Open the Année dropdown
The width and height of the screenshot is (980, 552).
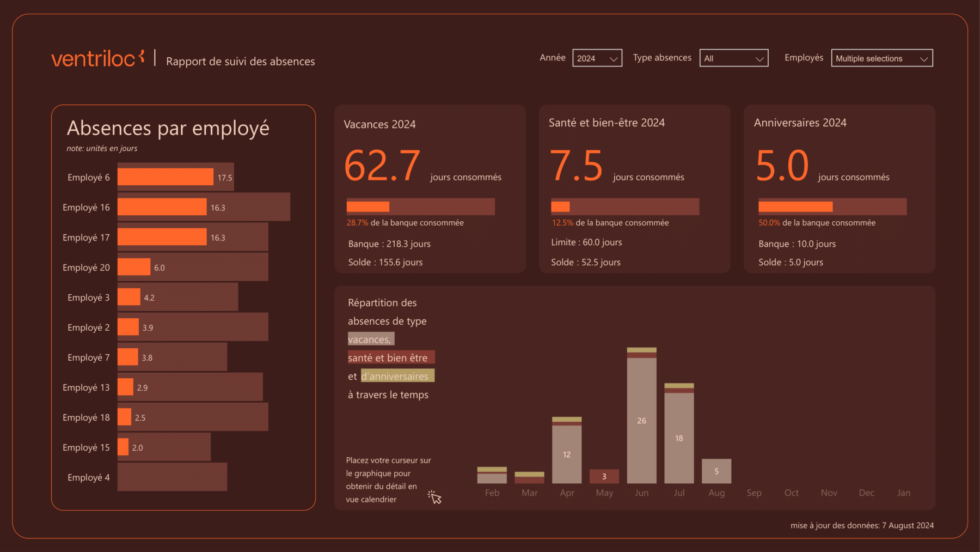click(597, 58)
